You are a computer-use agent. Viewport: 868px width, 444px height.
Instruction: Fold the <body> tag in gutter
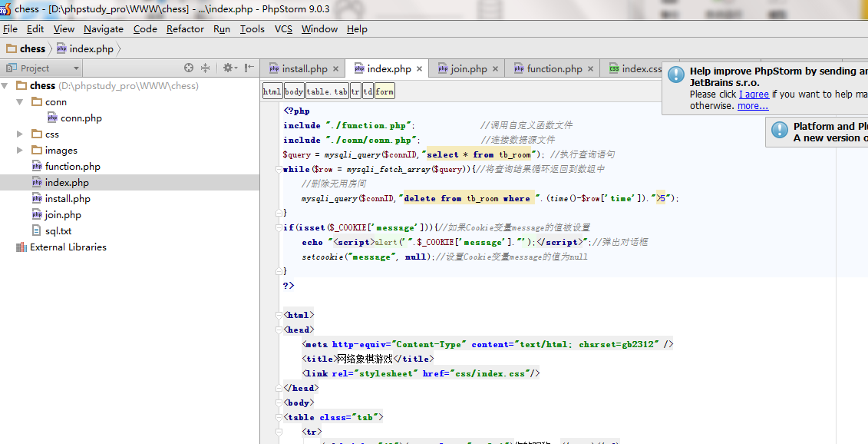click(x=279, y=403)
